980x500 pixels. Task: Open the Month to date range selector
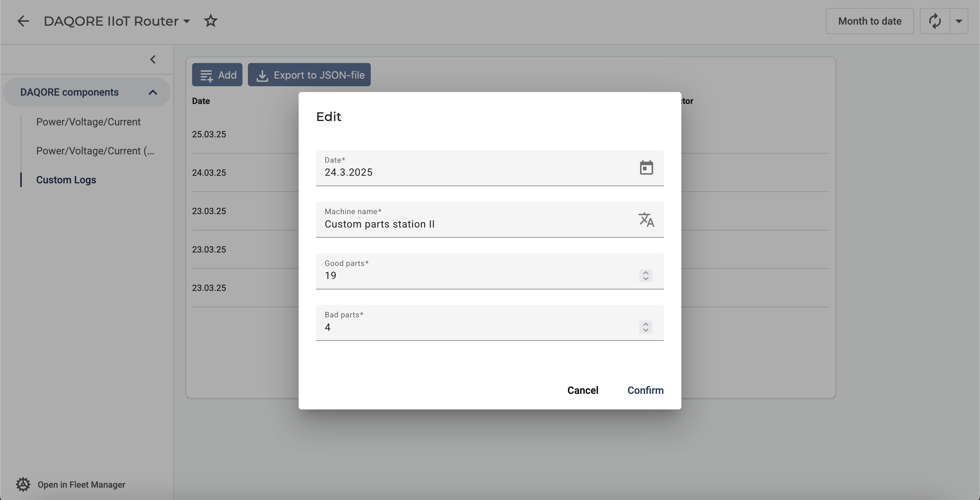click(869, 21)
